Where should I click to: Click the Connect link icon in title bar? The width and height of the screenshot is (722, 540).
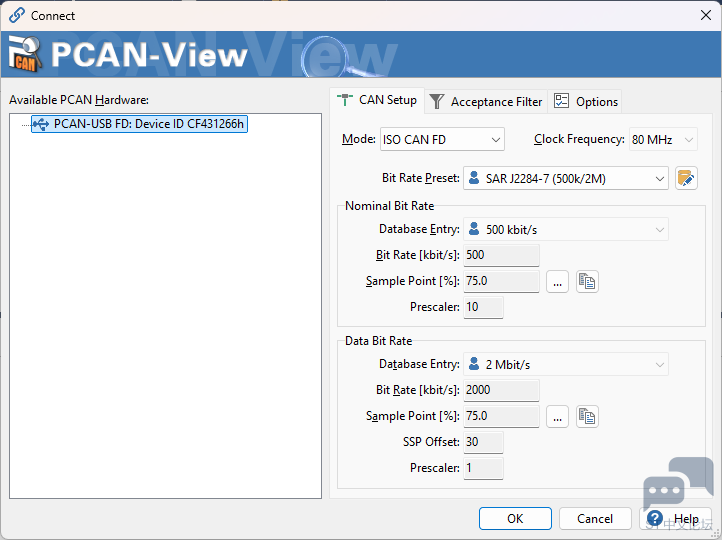(17, 15)
